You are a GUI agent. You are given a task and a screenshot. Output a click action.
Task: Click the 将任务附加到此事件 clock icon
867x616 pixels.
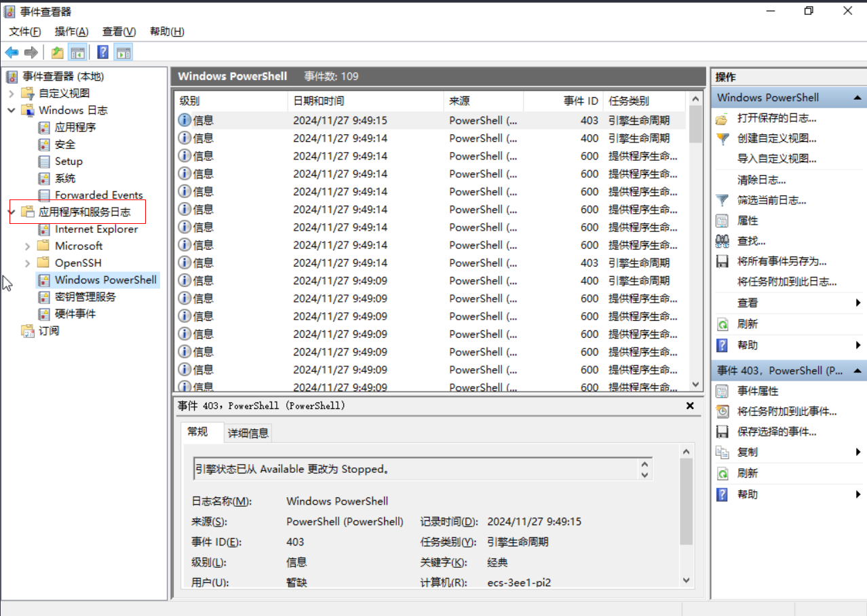[722, 412]
